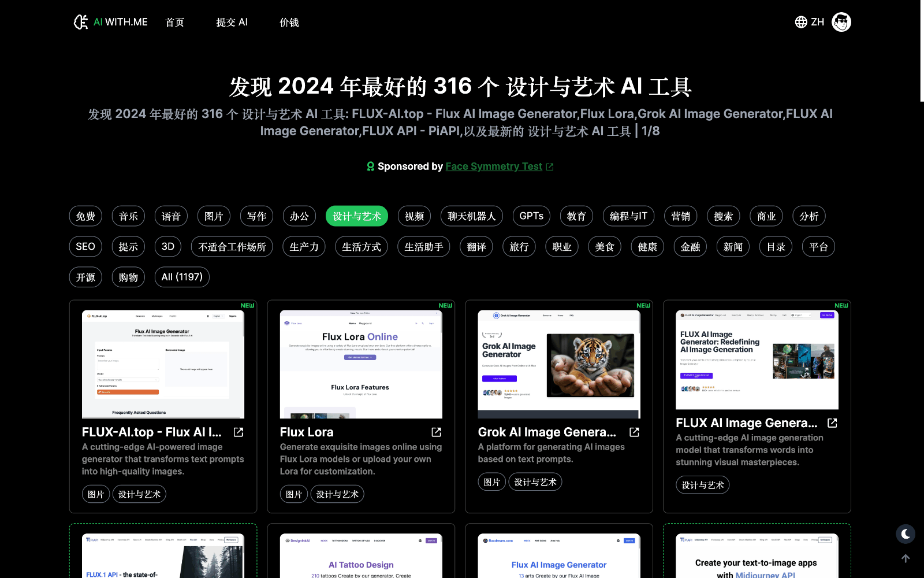The height and width of the screenshot is (578, 924).
Task: Click the 图片 tag on the Grok card
Action: (491, 482)
